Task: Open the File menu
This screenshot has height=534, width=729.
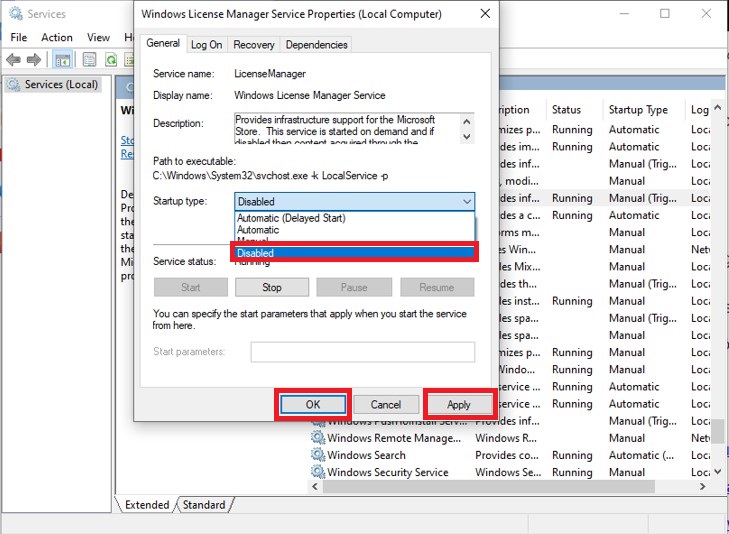Action: coord(19,37)
